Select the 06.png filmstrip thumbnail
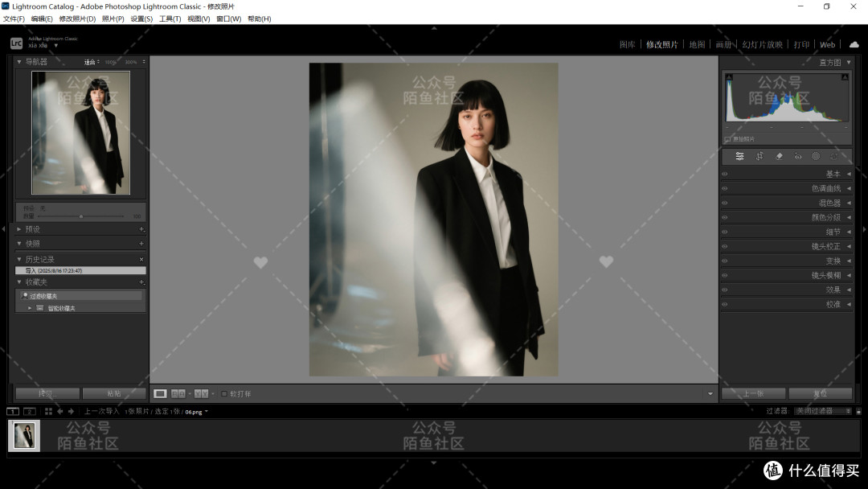The width and height of the screenshot is (868, 489). [x=24, y=436]
